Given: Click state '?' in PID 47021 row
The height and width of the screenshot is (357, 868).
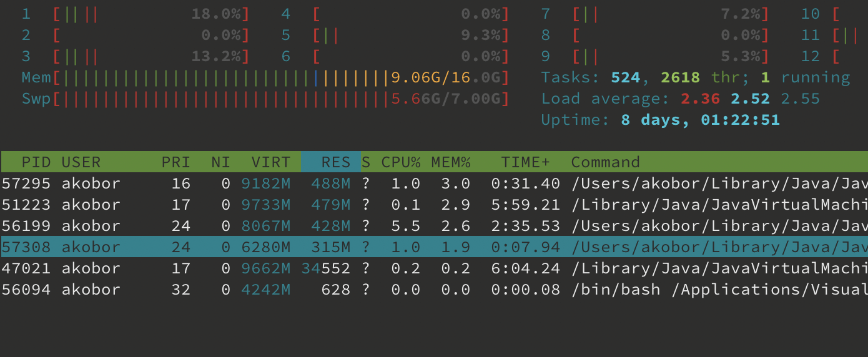Looking at the screenshot, I should 366,268.
